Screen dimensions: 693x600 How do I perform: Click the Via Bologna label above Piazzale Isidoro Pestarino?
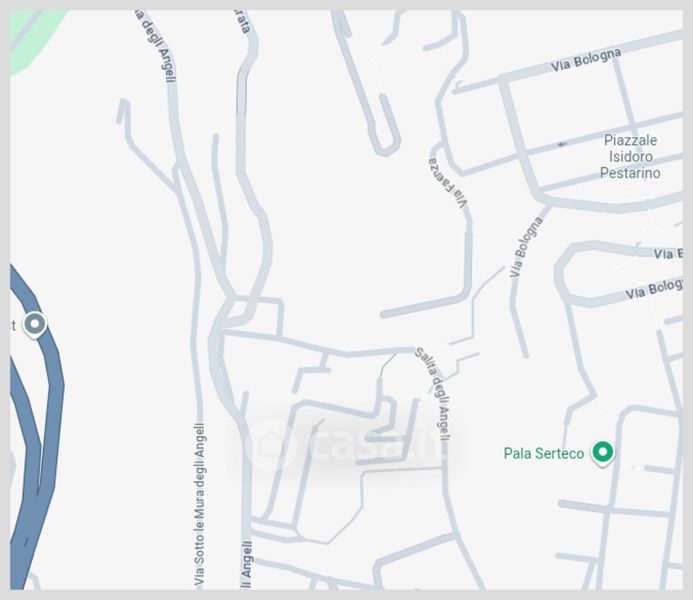click(x=586, y=61)
